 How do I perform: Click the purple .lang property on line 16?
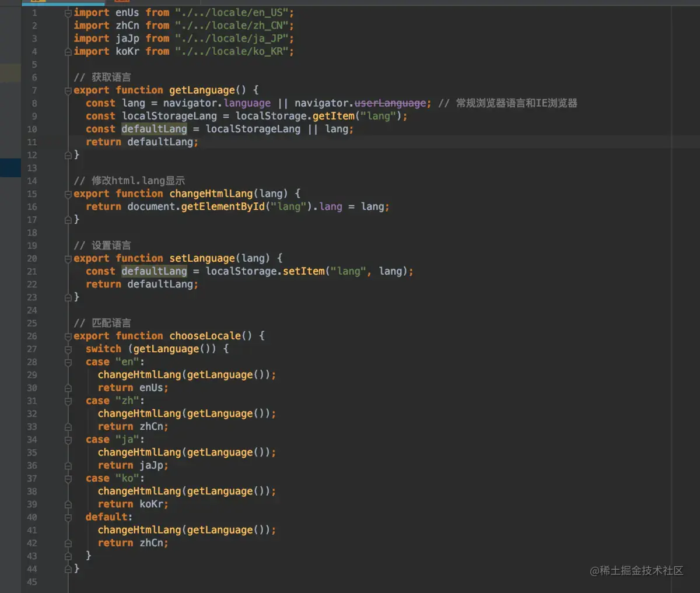tap(330, 207)
